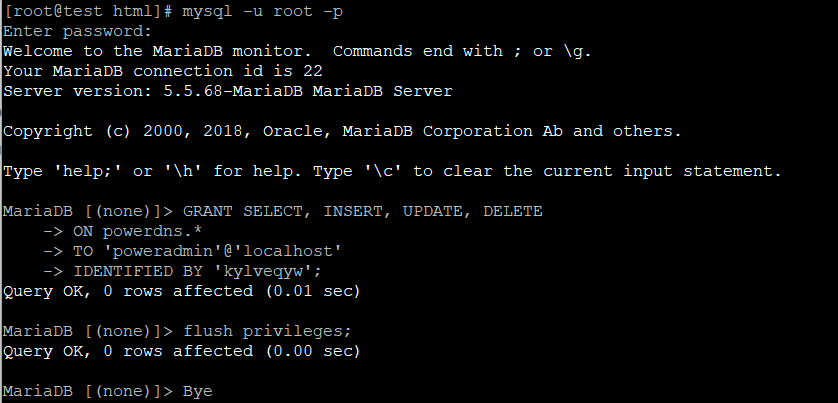Click the GRANT keyword in the SQL statement
838x403 pixels.
209,211
